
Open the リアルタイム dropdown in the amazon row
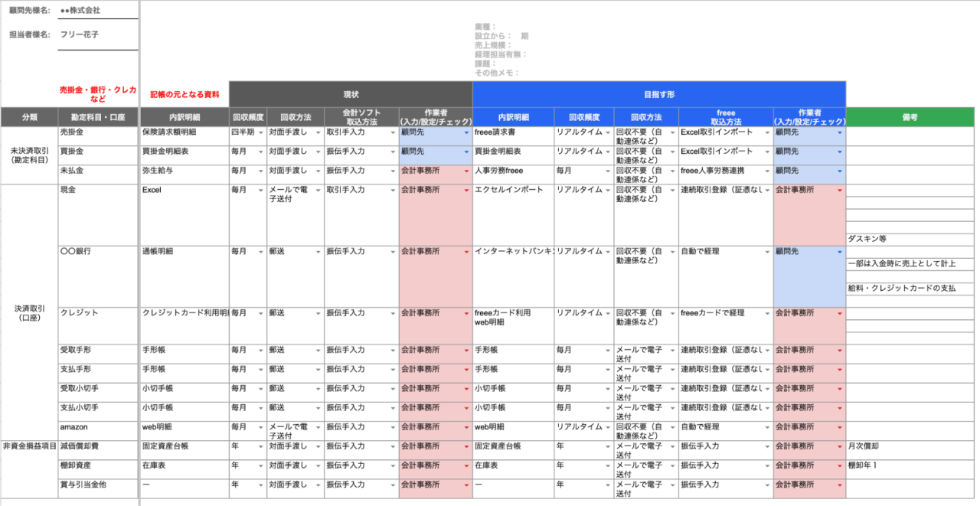coord(608,427)
